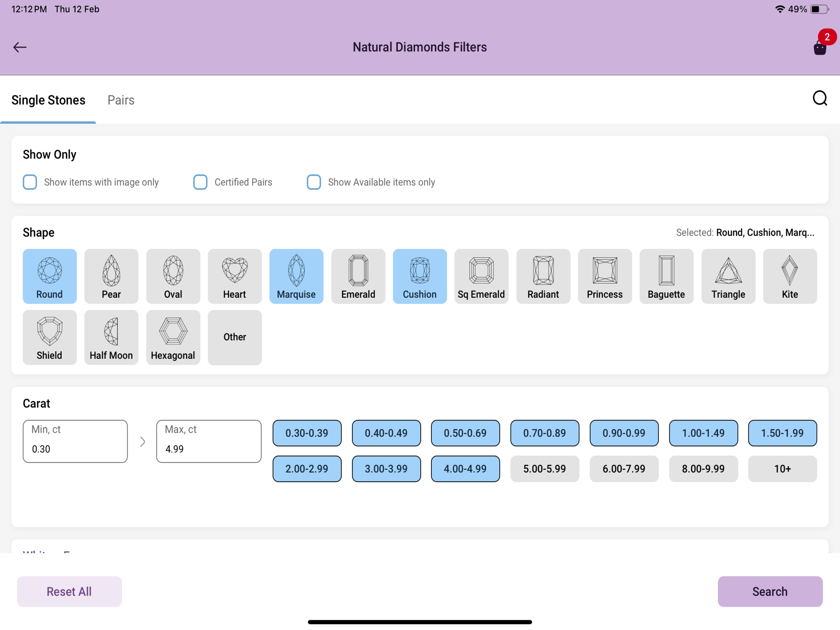
Task: Pick the Princess shape tile
Action: 604,276
